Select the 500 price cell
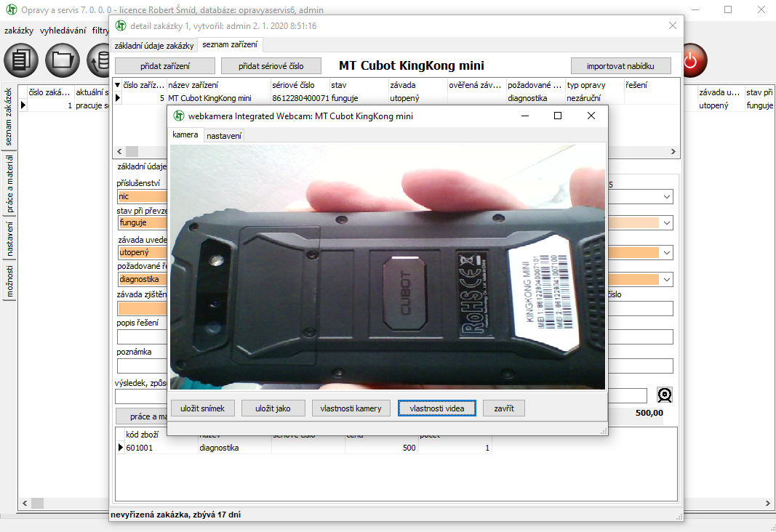Viewport: 776px width, 532px height. [382, 448]
